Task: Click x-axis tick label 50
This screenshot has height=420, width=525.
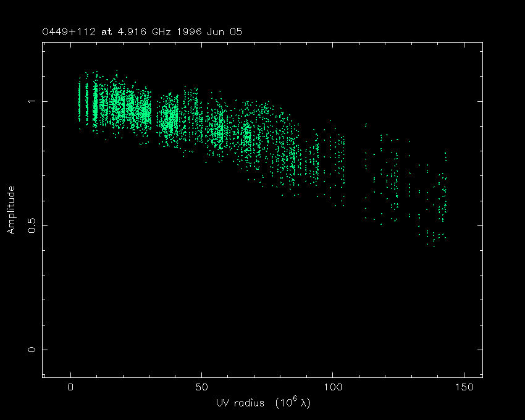Action: point(201,387)
